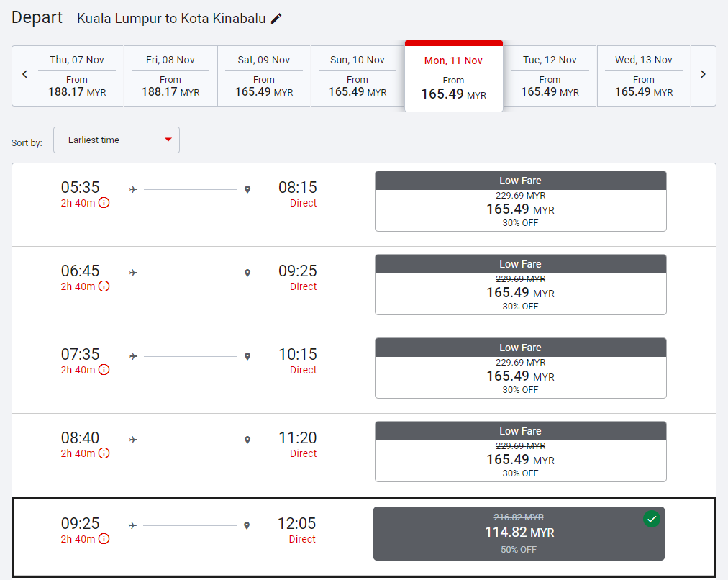Select the Thu, 07 Nov date tab
Viewport: 728px width, 580px height.
77,76
